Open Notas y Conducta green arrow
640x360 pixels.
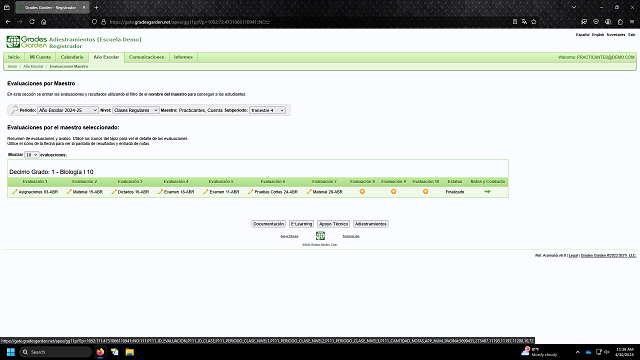tap(487, 191)
